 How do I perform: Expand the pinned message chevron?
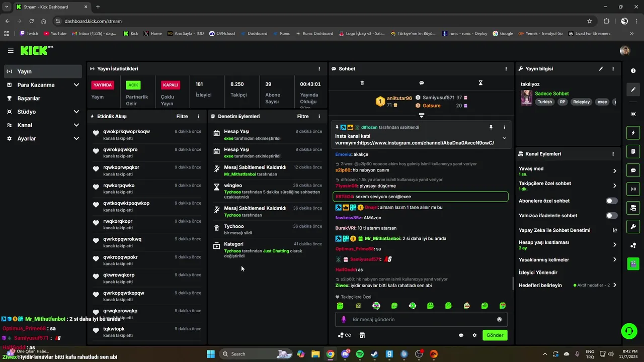(x=504, y=138)
